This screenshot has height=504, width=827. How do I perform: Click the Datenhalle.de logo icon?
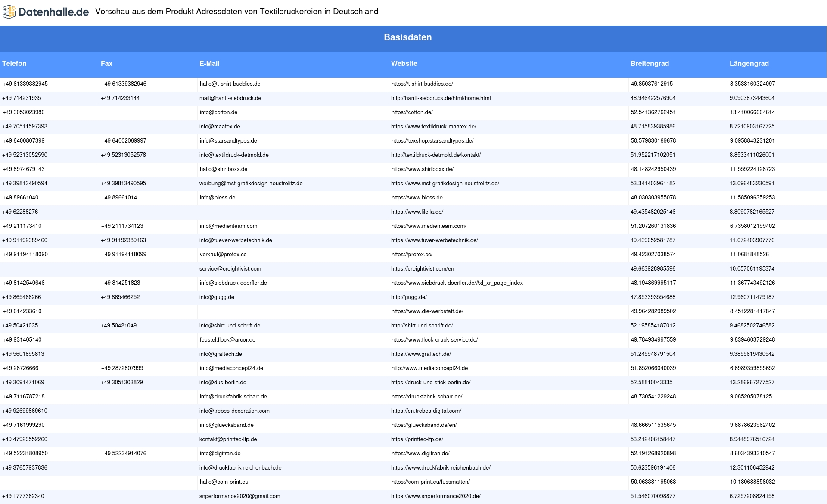9,12
